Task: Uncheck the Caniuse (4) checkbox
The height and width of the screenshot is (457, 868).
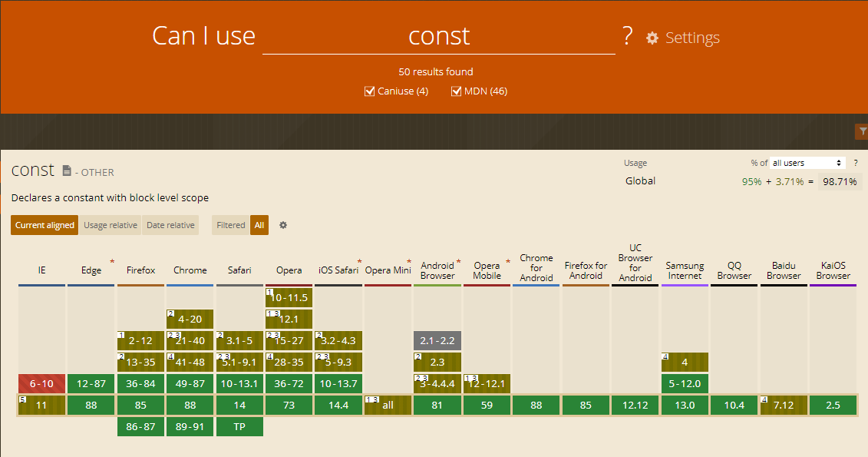Action: point(369,91)
